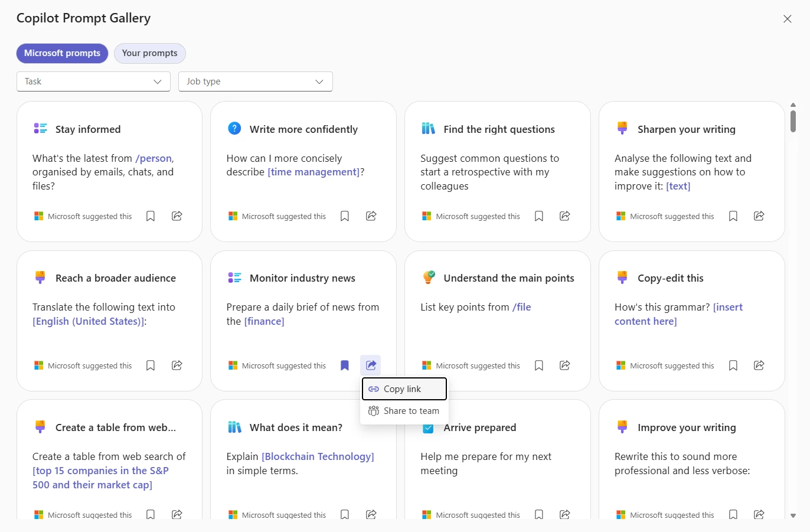Share the Arrive prepared prompt
This screenshot has width=810, height=532.
(x=565, y=514)
